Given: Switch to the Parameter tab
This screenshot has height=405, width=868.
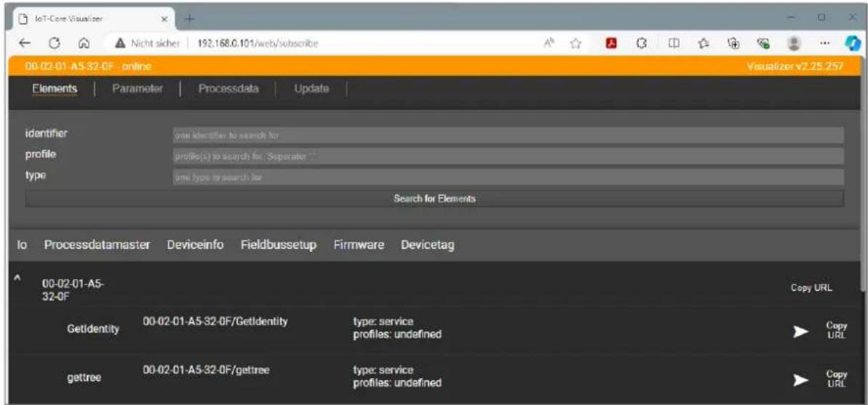Looking at the screenshot, I should (x=138, y=89).
